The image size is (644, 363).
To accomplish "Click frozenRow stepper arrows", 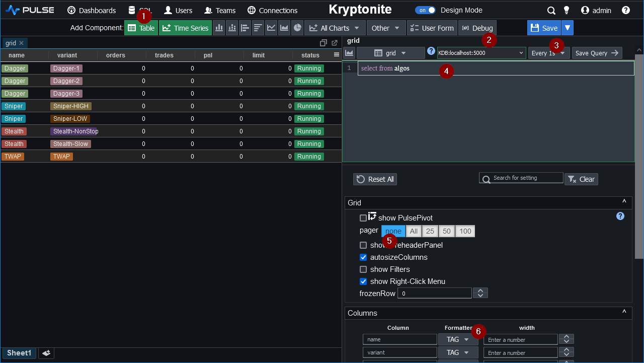I will 480,293.
